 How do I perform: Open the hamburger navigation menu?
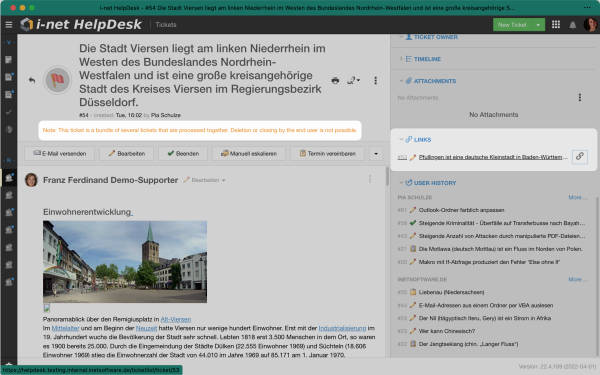(x=9, y=25)
